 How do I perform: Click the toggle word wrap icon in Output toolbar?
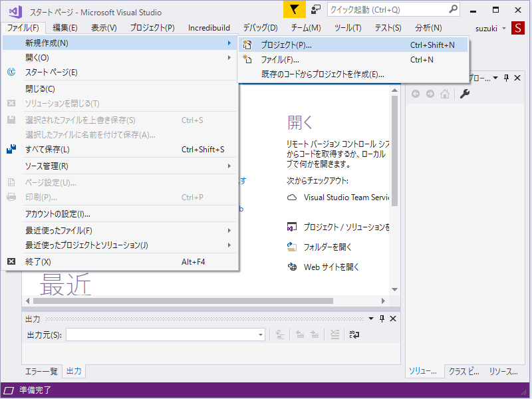pyautogui.click(x=354, y=334)
